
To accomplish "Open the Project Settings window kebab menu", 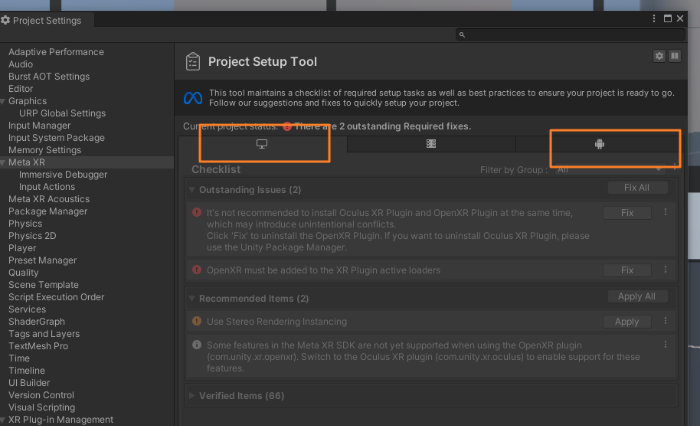I will 654,18.
